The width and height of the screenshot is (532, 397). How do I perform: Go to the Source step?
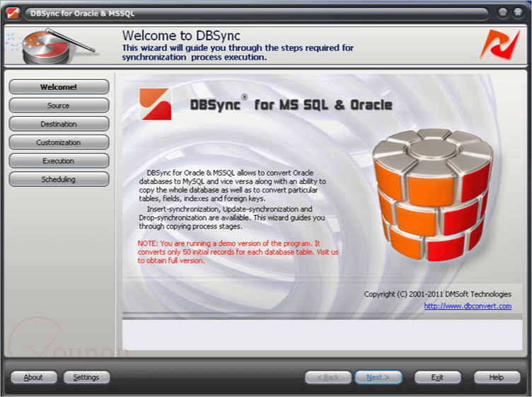pyautogui.click(x=59, y=105)
